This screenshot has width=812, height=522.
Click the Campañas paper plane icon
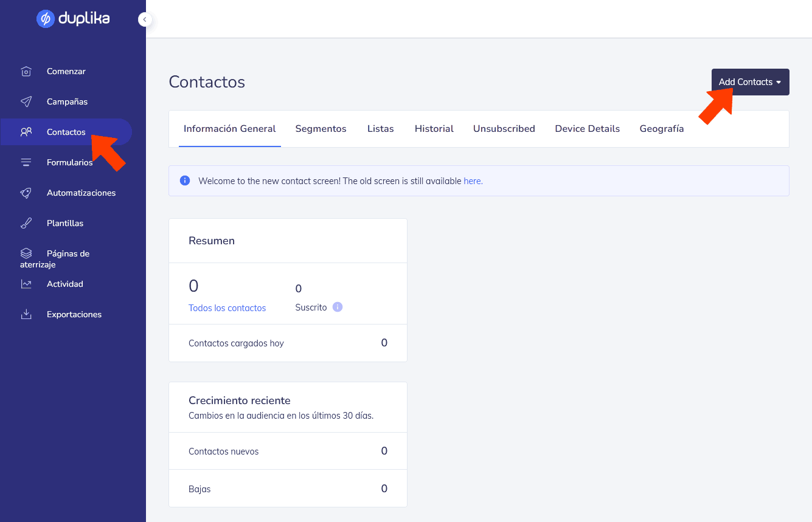26,102
